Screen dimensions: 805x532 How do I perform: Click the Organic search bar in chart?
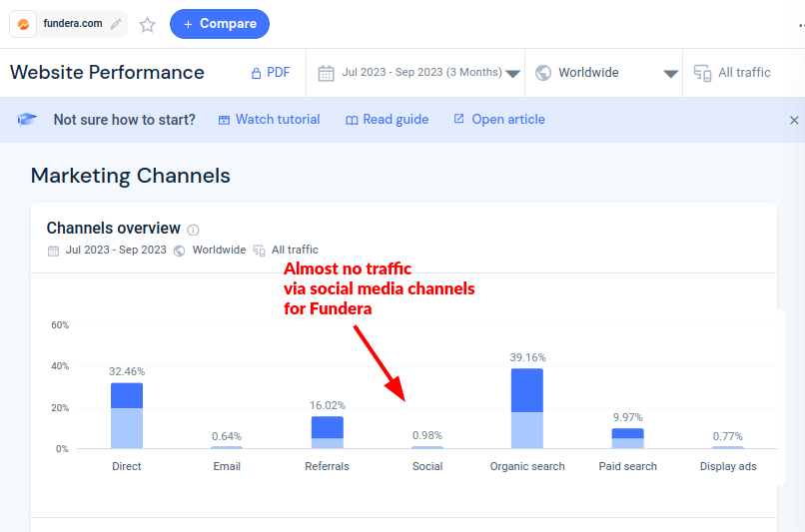point(526,409)
